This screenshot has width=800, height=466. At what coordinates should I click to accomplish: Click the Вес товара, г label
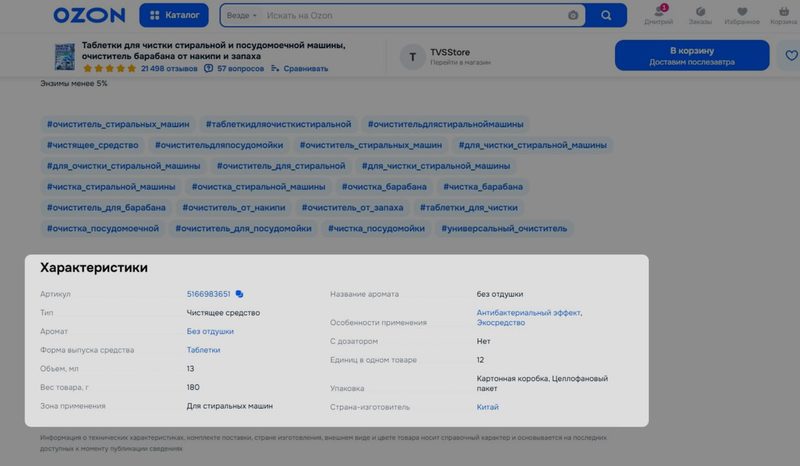64,387
